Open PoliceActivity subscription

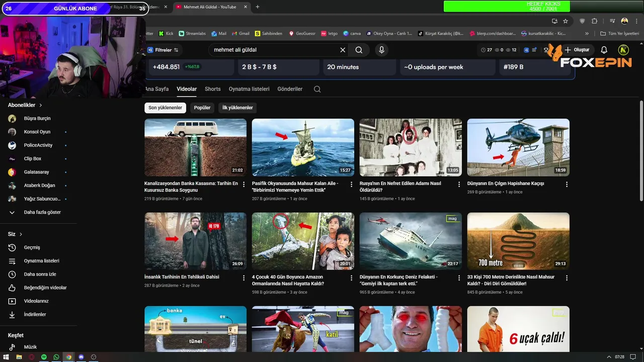[x=38, y=145]
